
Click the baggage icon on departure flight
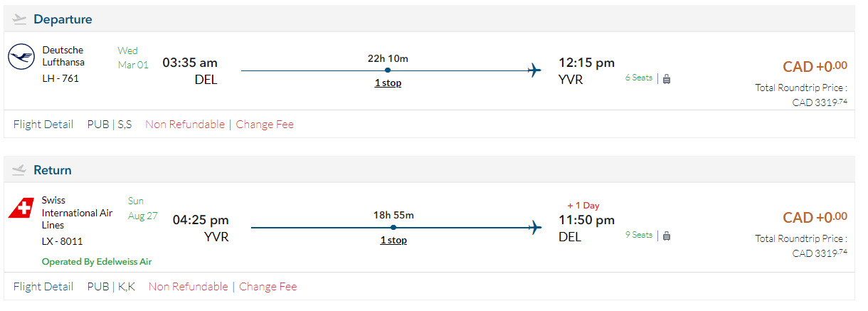click(x=667, y=79)
